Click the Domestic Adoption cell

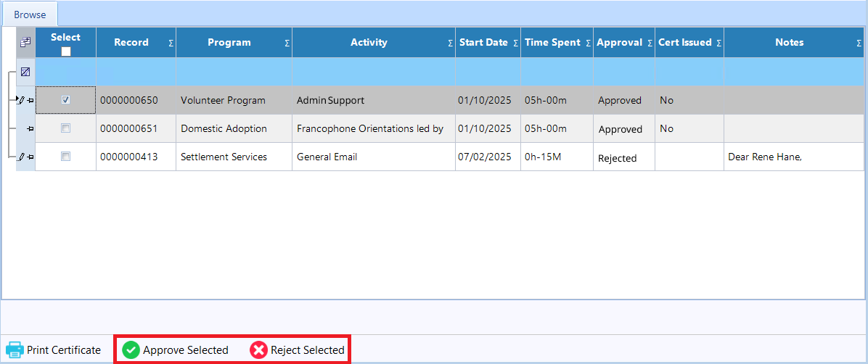point(234,129)
